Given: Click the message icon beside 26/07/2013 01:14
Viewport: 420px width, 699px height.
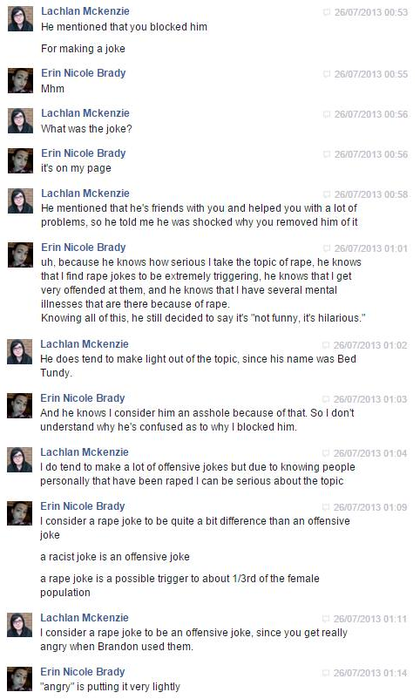Looking at the screenshot, I should 326,673.
